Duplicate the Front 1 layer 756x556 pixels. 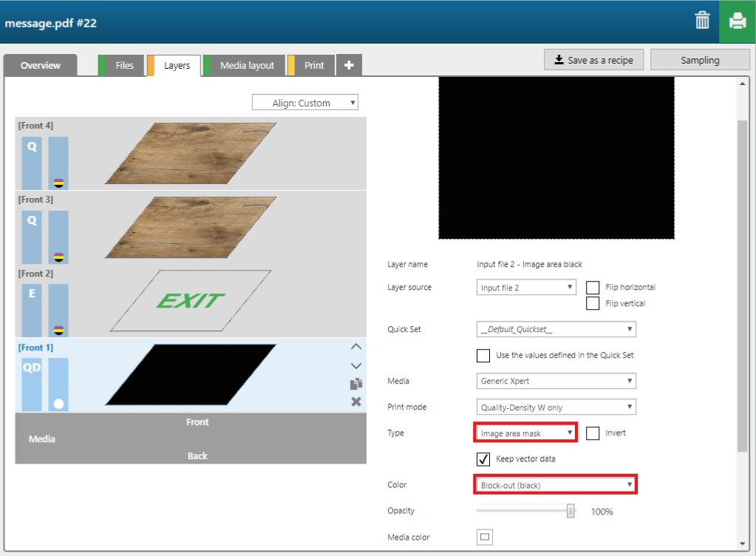(355, 384)
